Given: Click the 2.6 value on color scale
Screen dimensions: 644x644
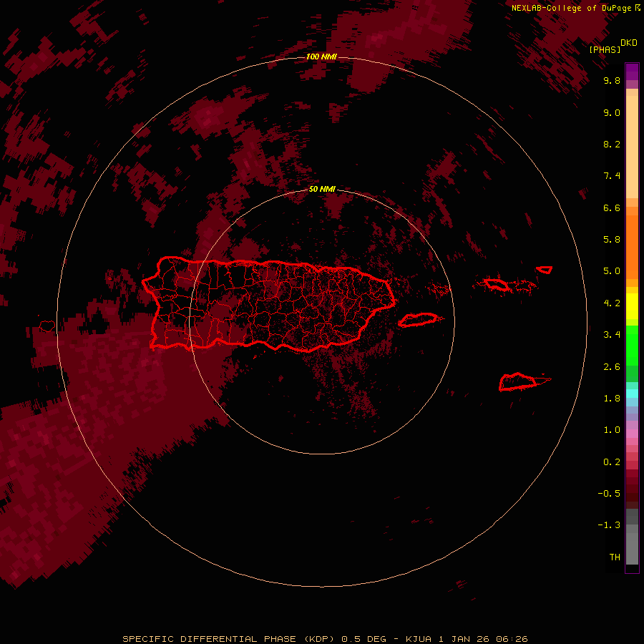Looking at the screenshot, I should [x=612, y=367].
